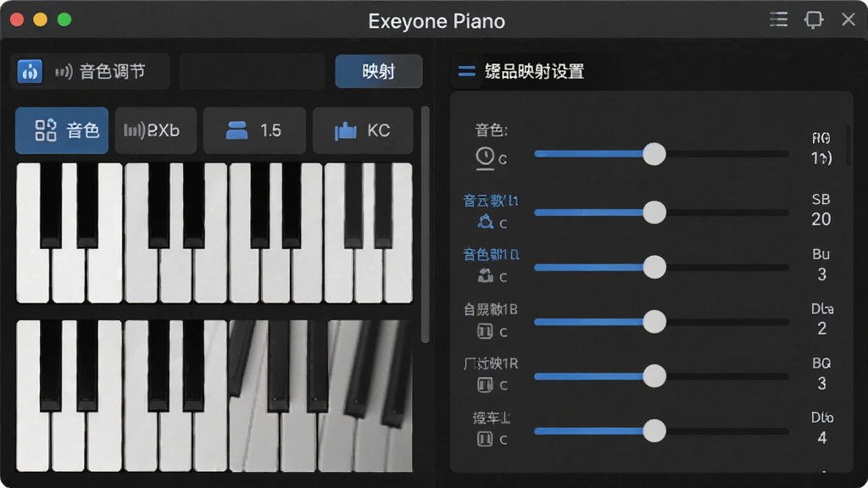The width and height of the screenshot is (868, 488).
Task: Click the first black key of the upper keyboard
Action: coord(50,205)
